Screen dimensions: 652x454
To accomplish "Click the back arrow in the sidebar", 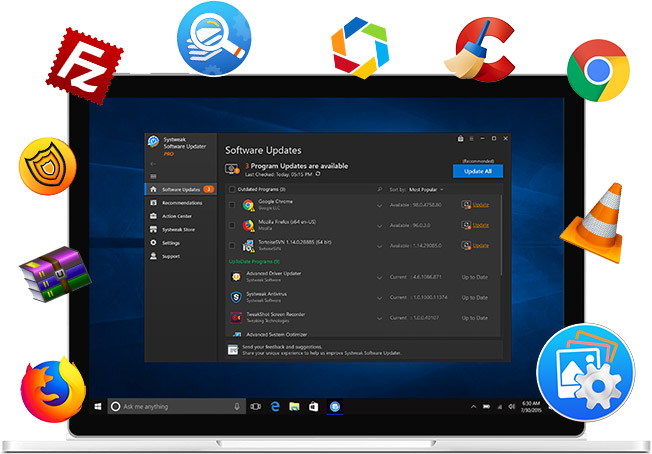I will (x=153, y=164).
